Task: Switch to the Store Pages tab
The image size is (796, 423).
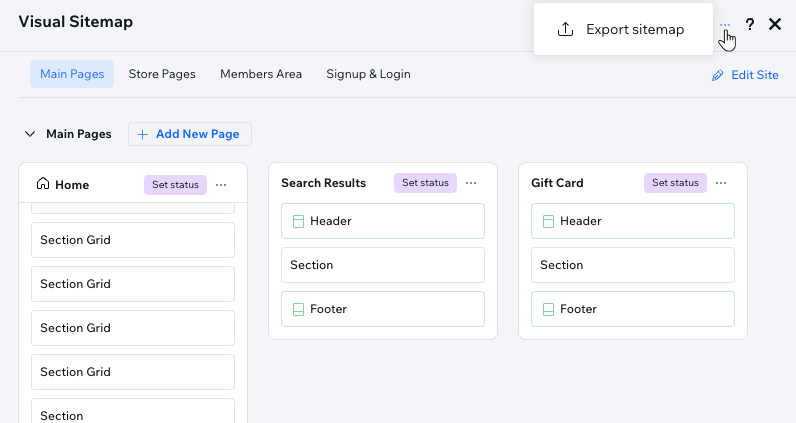Action: click(x=162, y=74)
